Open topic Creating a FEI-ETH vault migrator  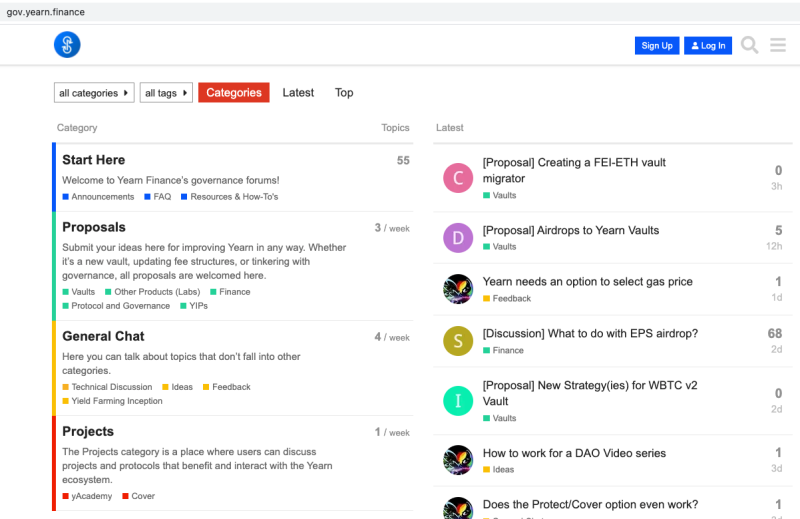(x=574, y=170)
